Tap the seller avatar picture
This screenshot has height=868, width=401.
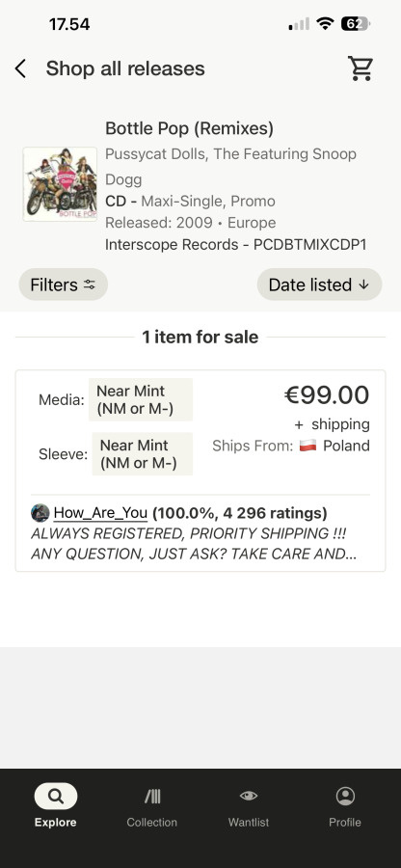coord(40,513)
